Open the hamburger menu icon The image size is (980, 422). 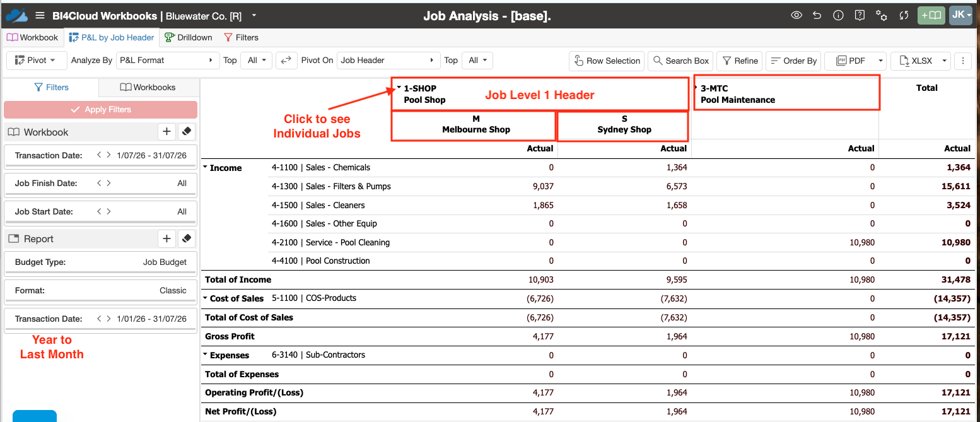pos(40,16)
